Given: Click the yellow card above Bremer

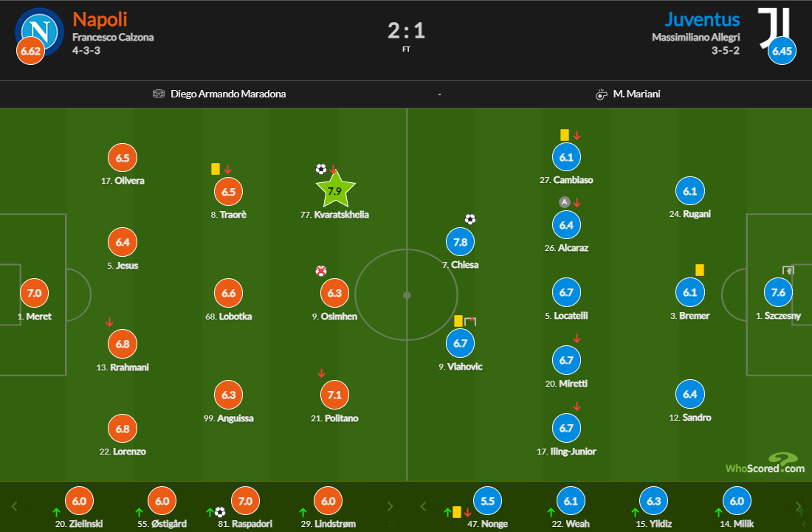Looking at the screenshot, I should [699, 270].
